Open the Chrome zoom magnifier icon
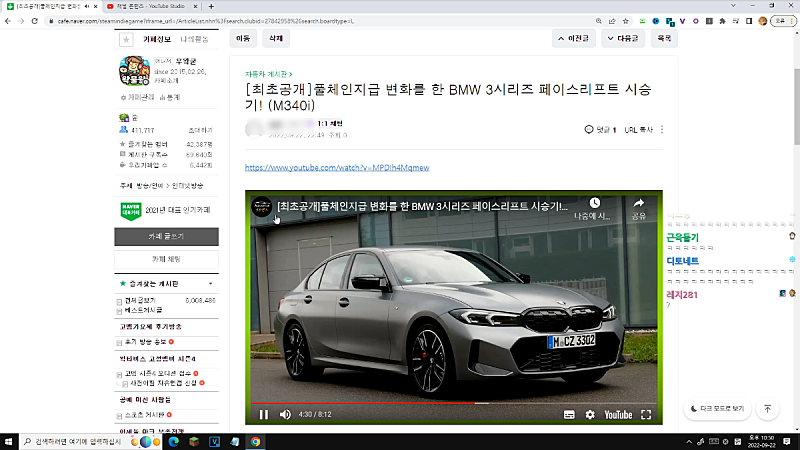This screenshot has width=800, height=450. (x=598, y=21)
